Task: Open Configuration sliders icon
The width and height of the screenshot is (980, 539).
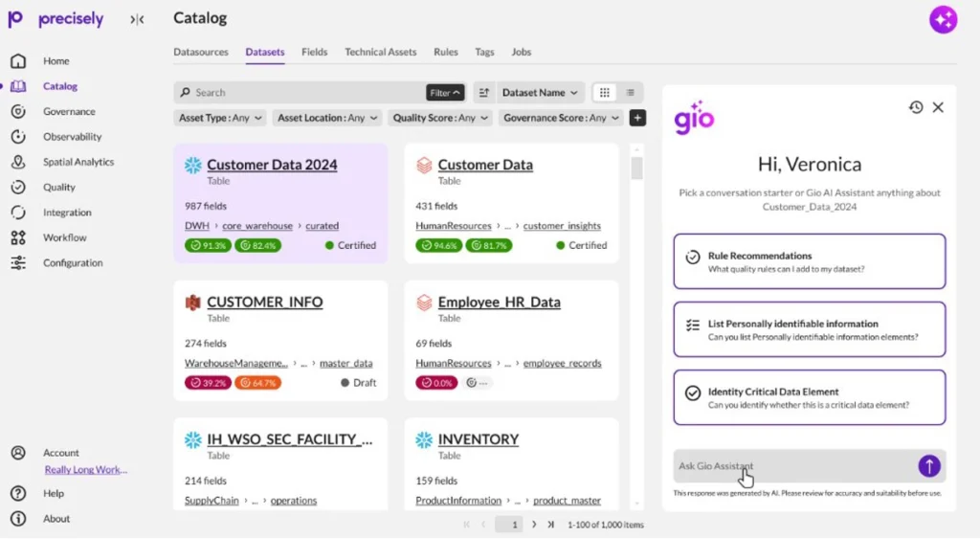Action: click(18, 262)
